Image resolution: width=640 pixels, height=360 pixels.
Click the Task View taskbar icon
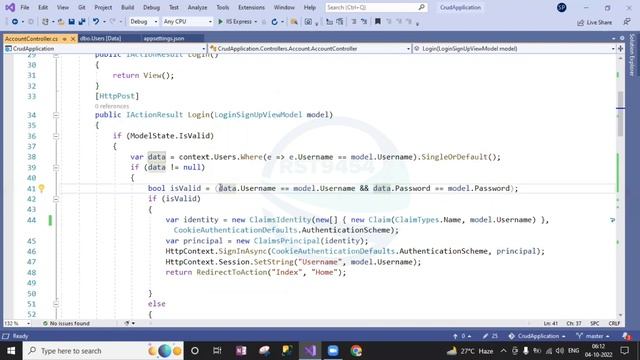(x=217, y=351)
